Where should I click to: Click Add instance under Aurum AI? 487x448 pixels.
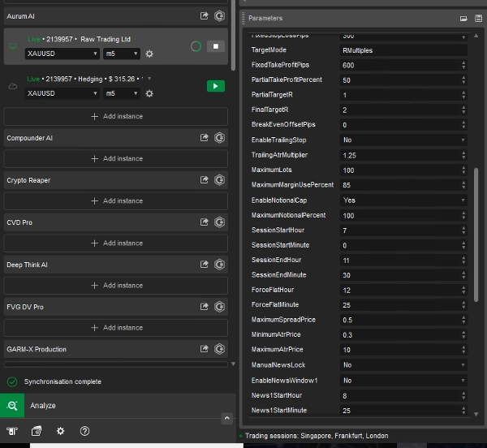(116, 116)
